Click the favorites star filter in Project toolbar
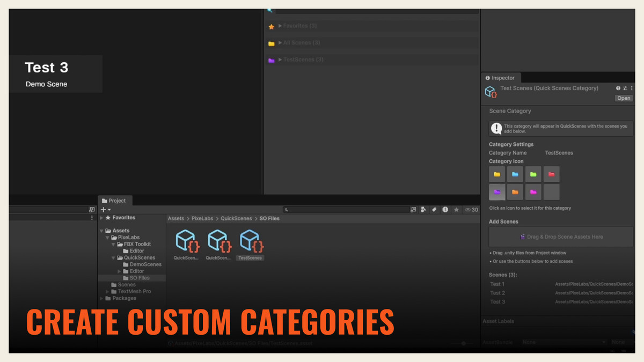644x362 pixels. click(x=456, y=210)
